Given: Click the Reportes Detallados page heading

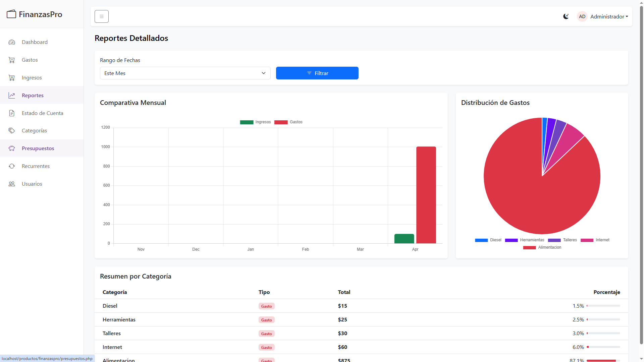Looking at the screenshot, I should point(131,38).
